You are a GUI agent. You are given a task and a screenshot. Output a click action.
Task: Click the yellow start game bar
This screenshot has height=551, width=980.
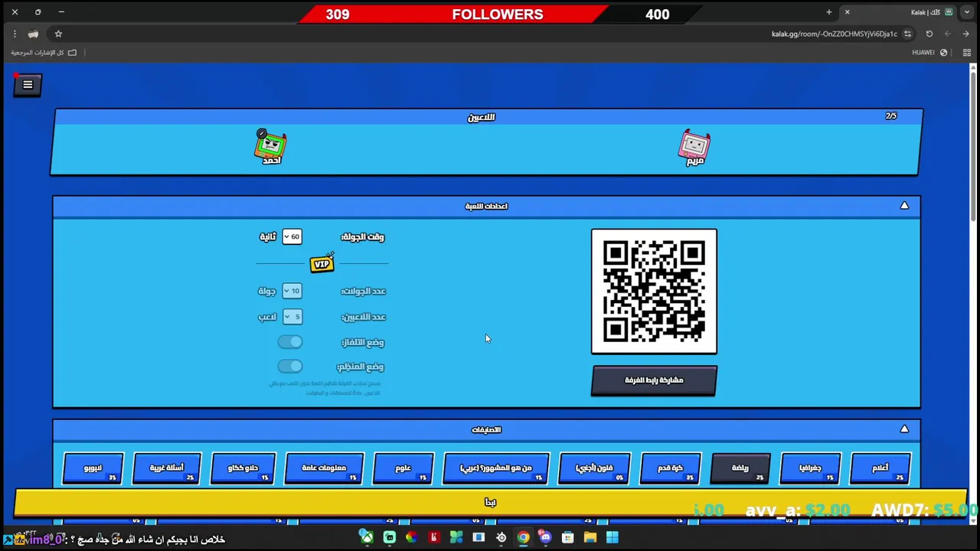pyautogui.click(x=490, y=502)
